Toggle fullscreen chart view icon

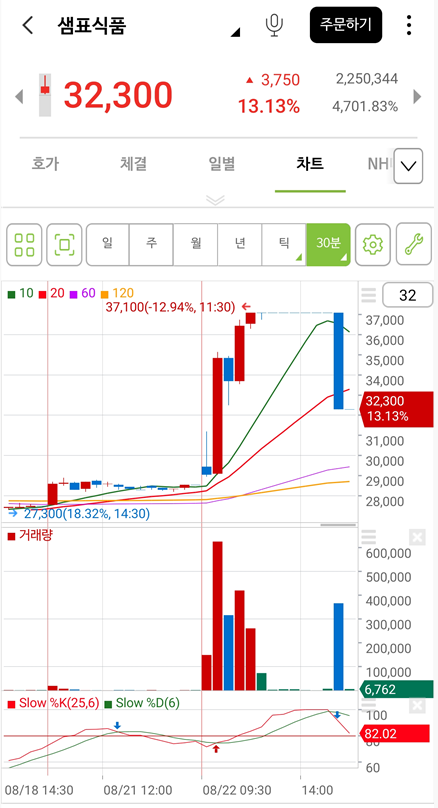point(64,244)
